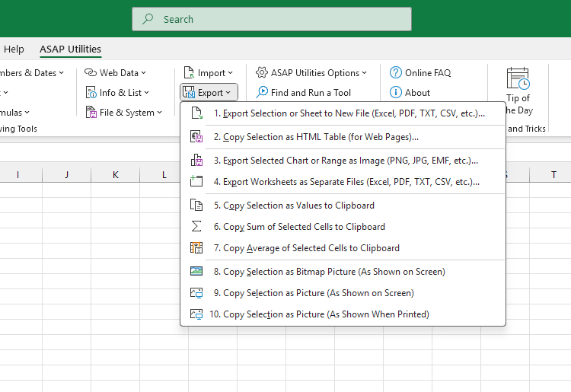Click the Export Selection to New File icon
Screen dimensions: 571x392
point(196,113)
